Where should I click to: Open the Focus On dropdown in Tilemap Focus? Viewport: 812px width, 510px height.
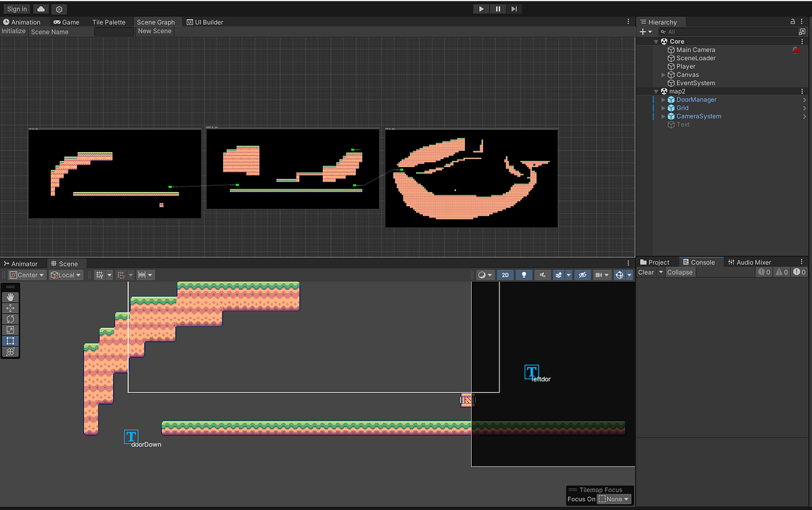613,499
